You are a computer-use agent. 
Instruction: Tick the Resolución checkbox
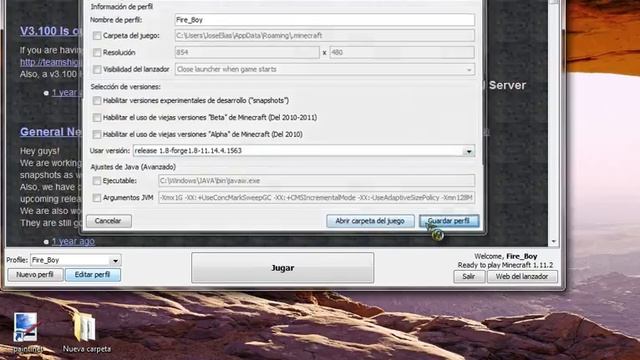[x=97, y=52]
